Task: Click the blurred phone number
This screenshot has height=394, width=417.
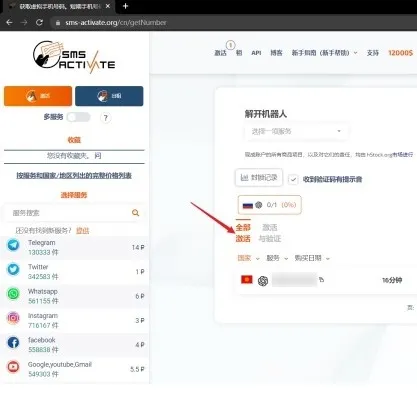Action: click(294, 280)
